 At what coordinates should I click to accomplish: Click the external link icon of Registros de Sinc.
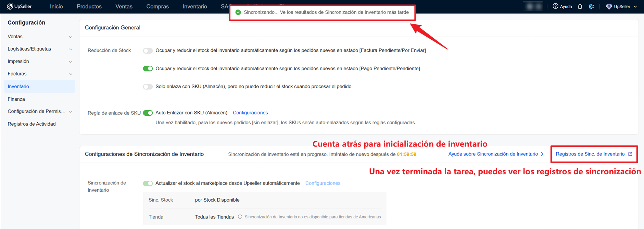630,154
